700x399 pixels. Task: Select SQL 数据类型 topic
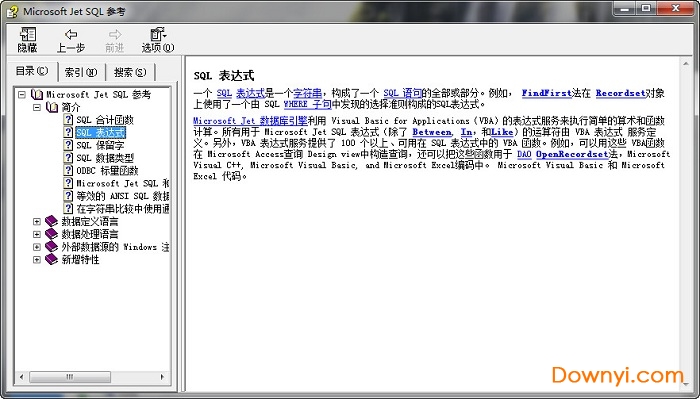[x=105, y=158]
